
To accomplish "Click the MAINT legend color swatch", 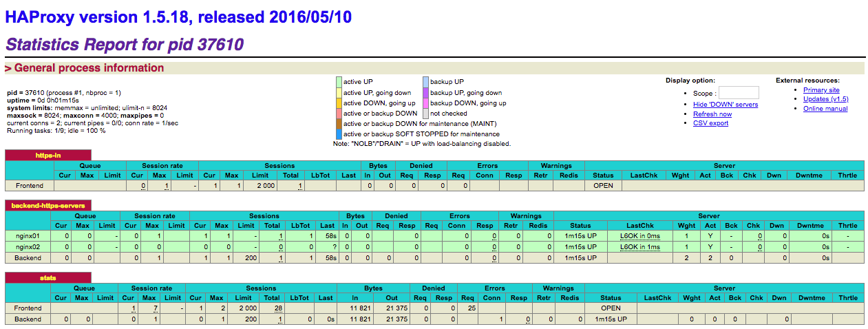I will (x=339, y=123).
